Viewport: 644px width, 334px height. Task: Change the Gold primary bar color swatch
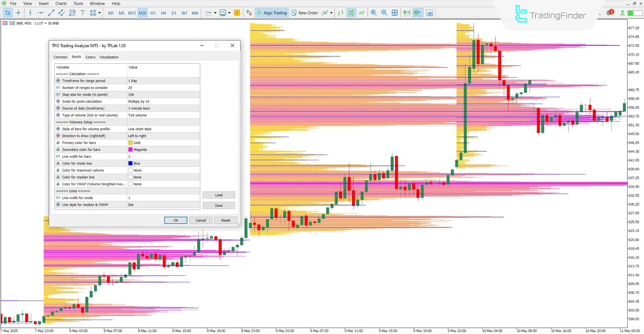pos(131,143)
